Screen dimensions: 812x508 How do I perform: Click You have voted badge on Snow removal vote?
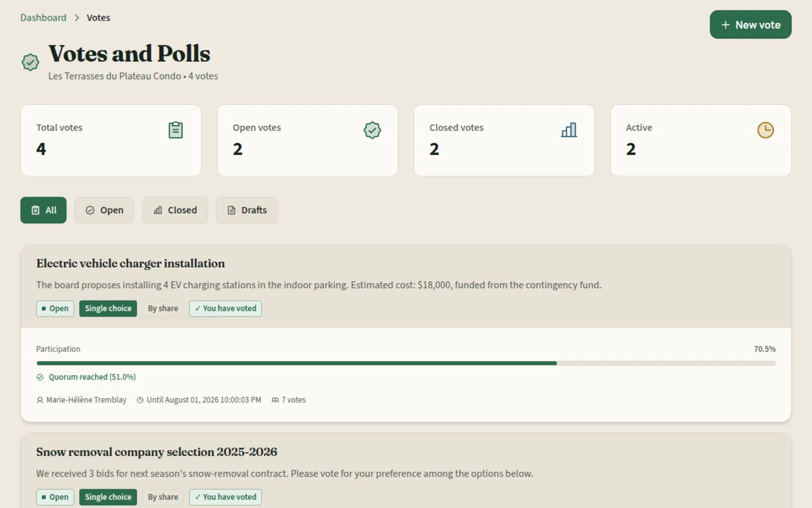coord(225,497)
